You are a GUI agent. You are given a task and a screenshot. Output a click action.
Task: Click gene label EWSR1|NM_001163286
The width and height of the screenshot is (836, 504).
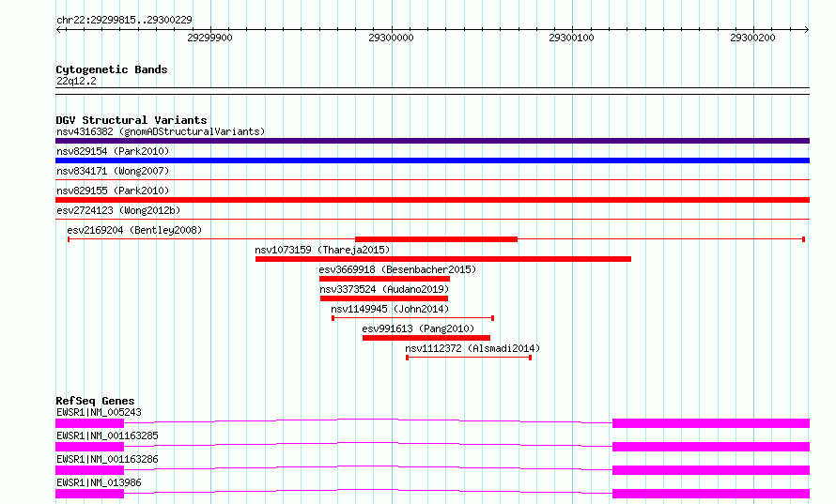click(x=107, y=459)
